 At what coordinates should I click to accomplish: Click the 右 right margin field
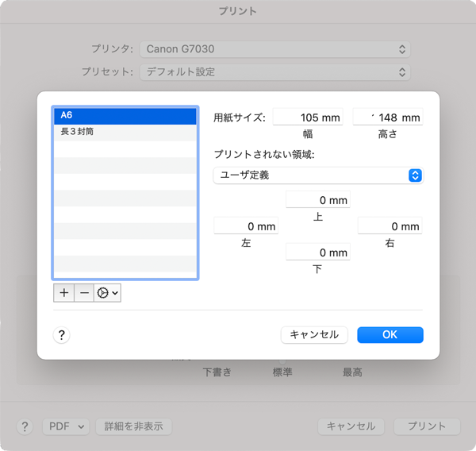390,226
